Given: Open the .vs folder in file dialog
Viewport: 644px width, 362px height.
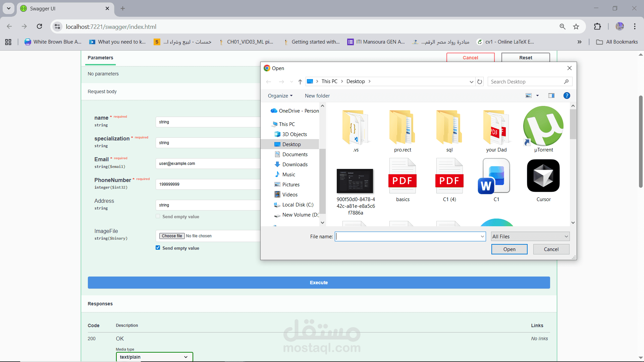Looking at the screenshot, I should click(x=356, y=131).
